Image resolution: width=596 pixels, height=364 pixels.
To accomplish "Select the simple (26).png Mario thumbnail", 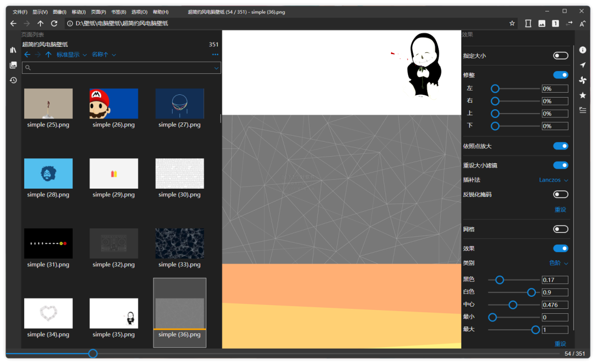I will [x=114, y=104].
